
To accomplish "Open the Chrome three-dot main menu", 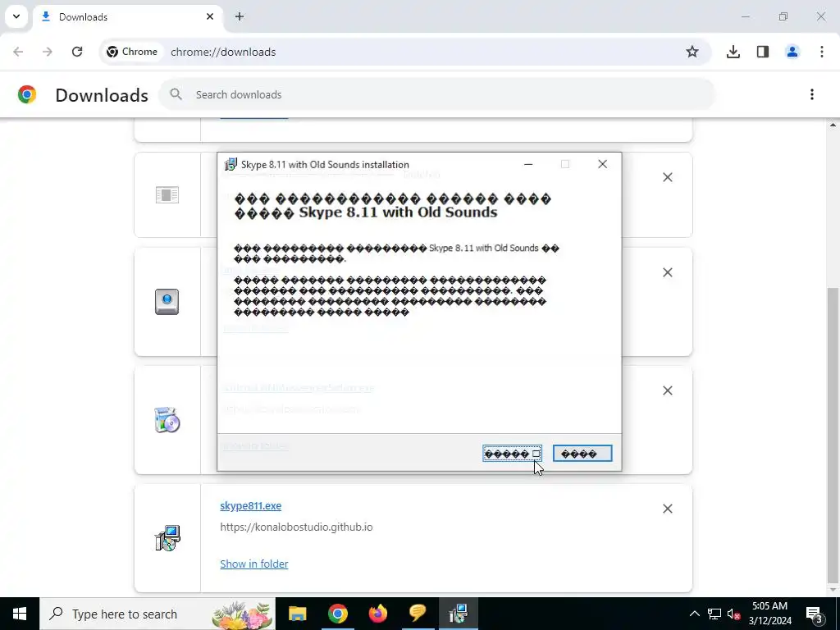I will tap(822, 52).
